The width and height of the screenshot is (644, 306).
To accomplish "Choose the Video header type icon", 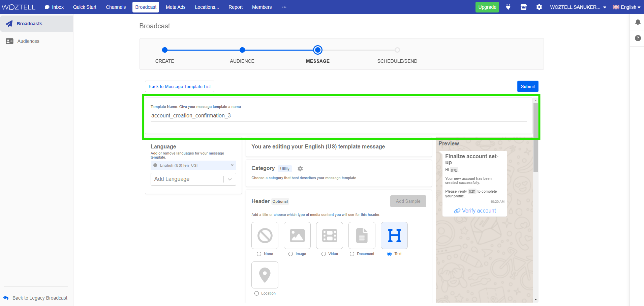I will pos(329,235).
